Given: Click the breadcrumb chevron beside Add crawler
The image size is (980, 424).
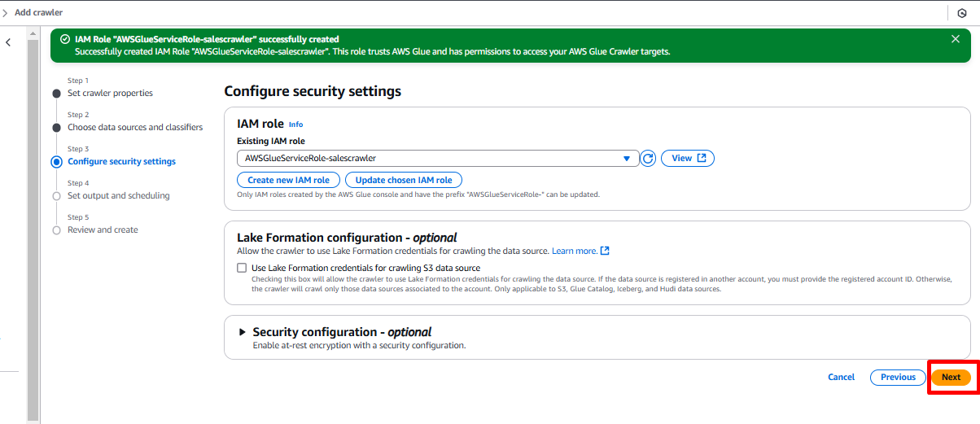Looking at the screenshot, I should 6,13.
